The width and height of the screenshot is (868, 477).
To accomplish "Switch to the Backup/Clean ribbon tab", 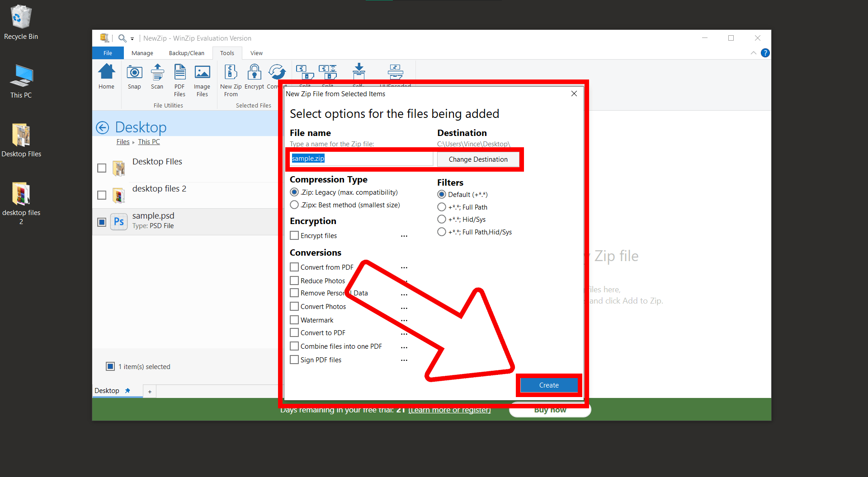I will point(186,53).
